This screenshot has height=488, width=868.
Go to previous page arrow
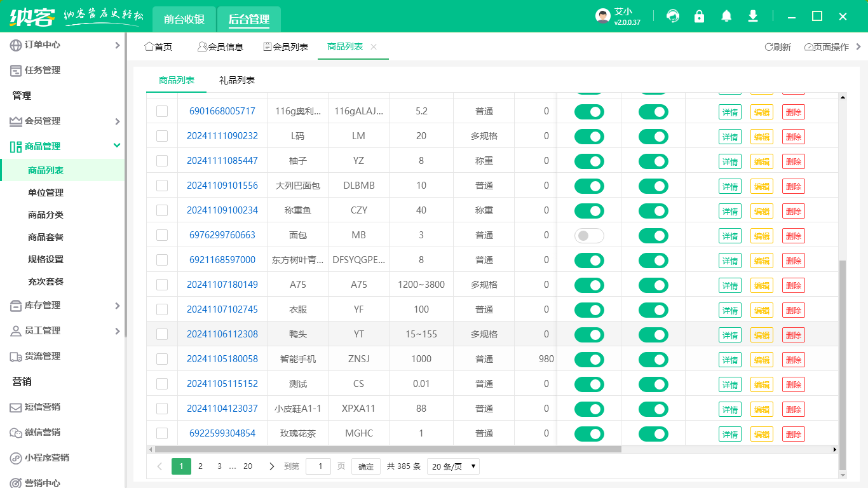(x=159, y=466)
